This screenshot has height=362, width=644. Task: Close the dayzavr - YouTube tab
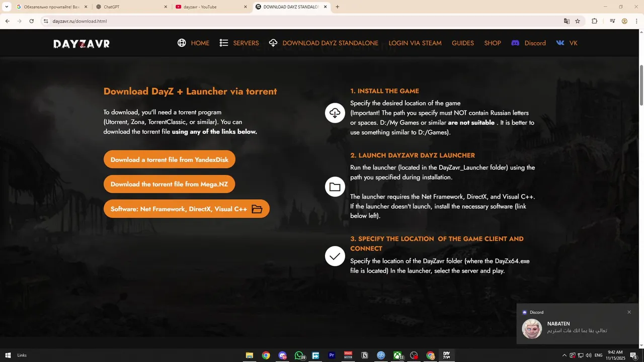tap(246, 7)
